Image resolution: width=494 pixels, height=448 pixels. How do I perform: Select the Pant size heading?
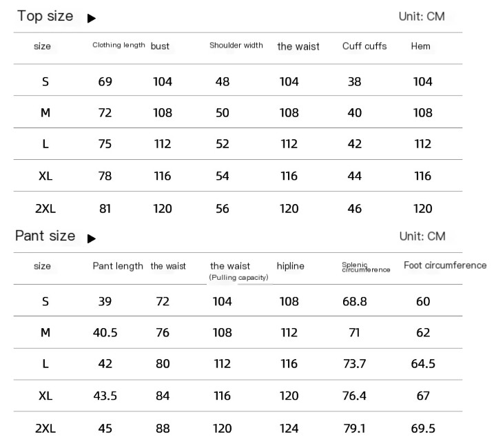(45, 236)
